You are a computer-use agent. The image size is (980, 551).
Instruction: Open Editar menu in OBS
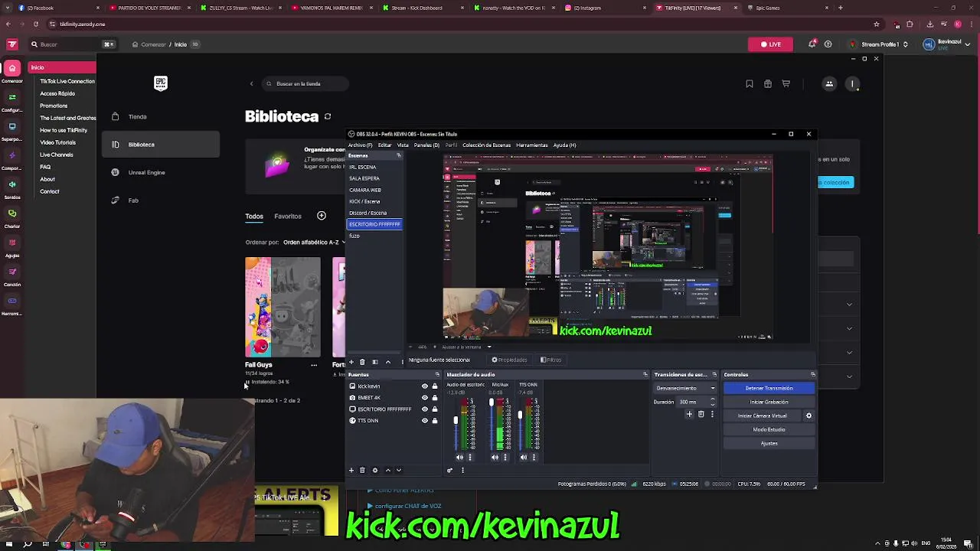click(x=384, y=145)
